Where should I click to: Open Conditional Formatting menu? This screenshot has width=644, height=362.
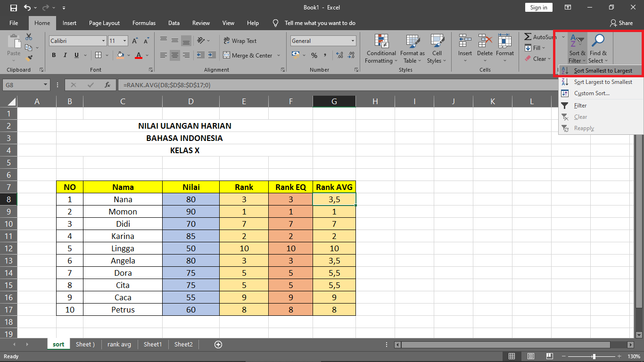[381, 49]
